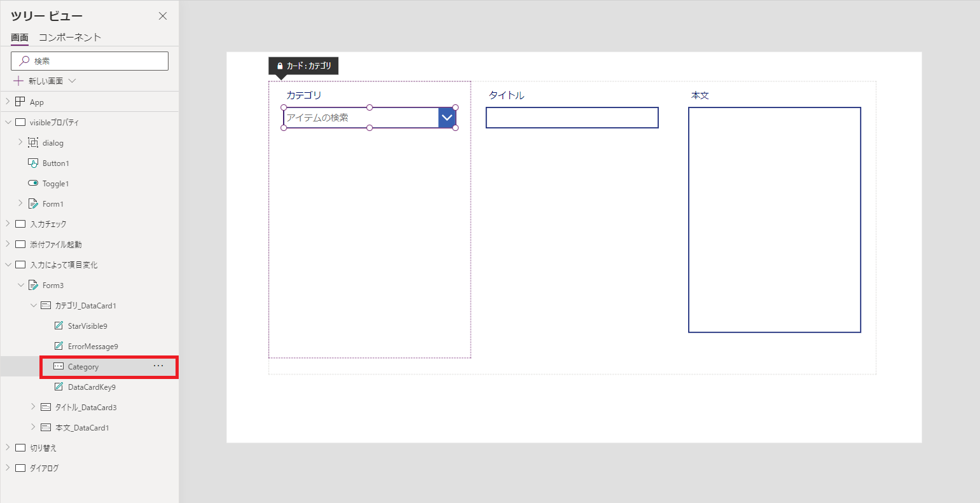
Task: Click the plus icon beside 新しい画面
Action: click(x=18, y=81)
